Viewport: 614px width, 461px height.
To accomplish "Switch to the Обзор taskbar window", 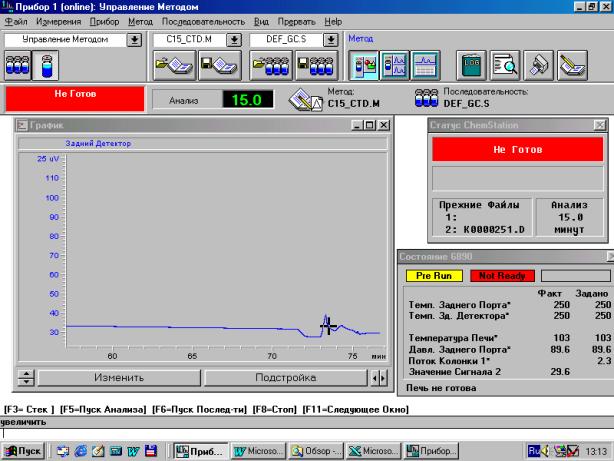I will 316,451.
